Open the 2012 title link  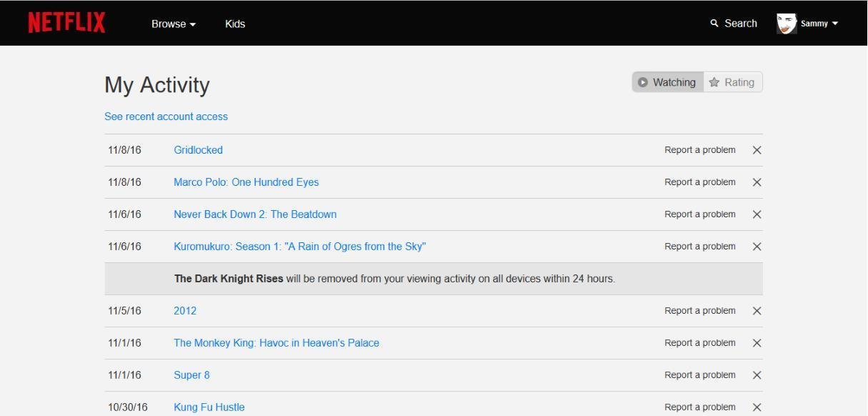point(185,311)
